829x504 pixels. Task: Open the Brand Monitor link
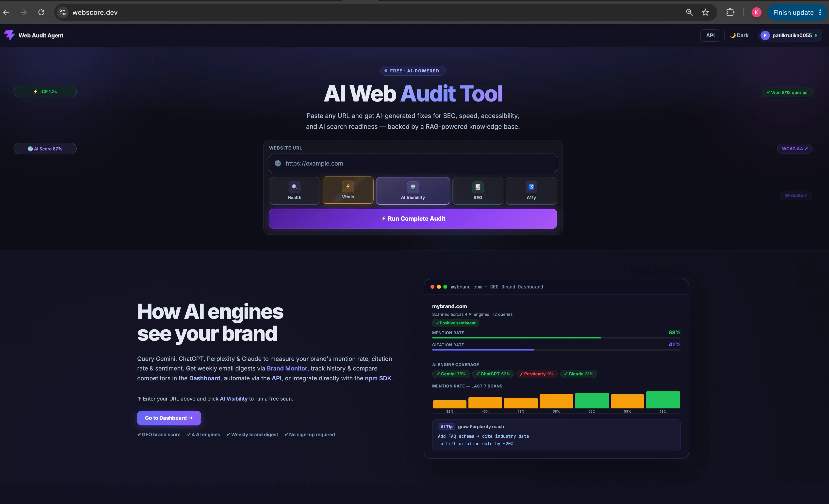(x=287, y=369)
